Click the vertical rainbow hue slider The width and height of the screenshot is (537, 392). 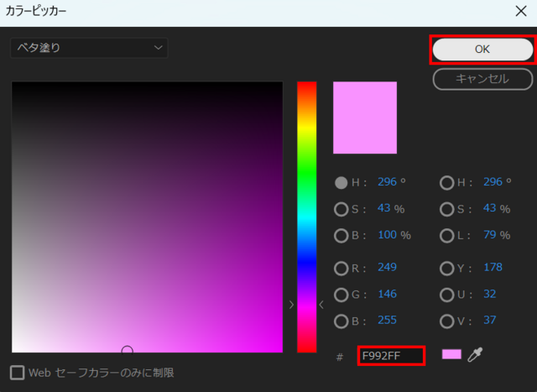306,217
